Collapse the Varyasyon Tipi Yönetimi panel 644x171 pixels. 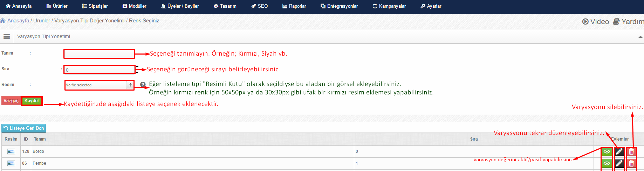tap(640, 37)
